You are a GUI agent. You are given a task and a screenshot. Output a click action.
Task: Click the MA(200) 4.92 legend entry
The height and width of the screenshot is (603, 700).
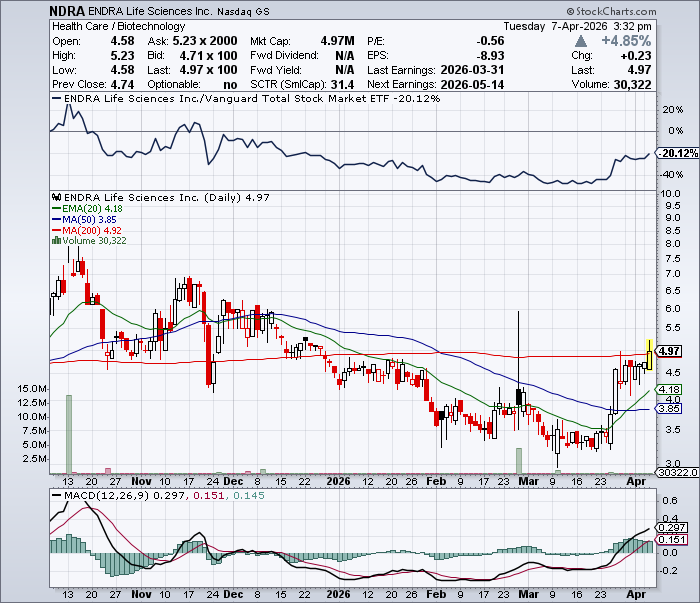pyautogui.click(x=87, y=230)
